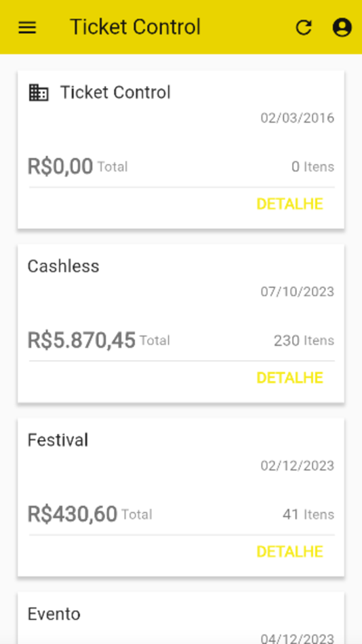Click the R$5.870,45 total amount
The width and height of the screenshot is (362, 644).
[x=81, y=340]
